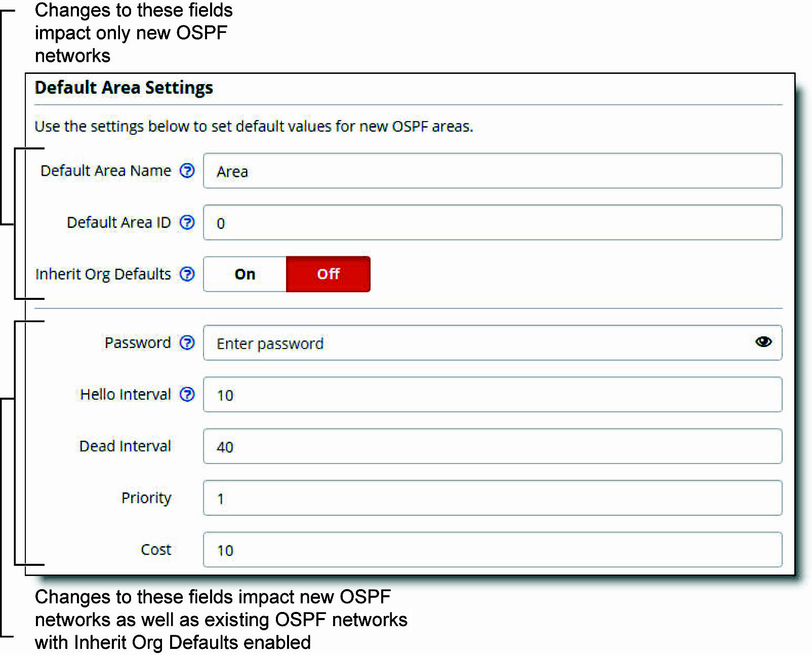Edit the Hello Interval value field
Image resolution: width=812 pixels, height=655 pixels.
pos(493,395)
